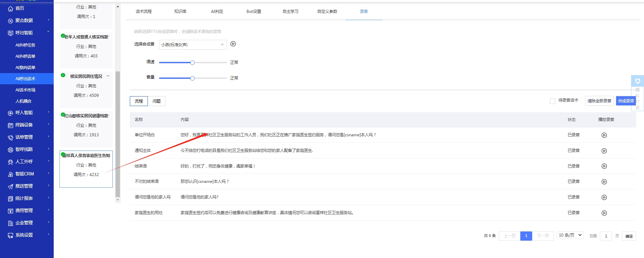Click the 聚合数据 sidebar icon

click(11, 21)
